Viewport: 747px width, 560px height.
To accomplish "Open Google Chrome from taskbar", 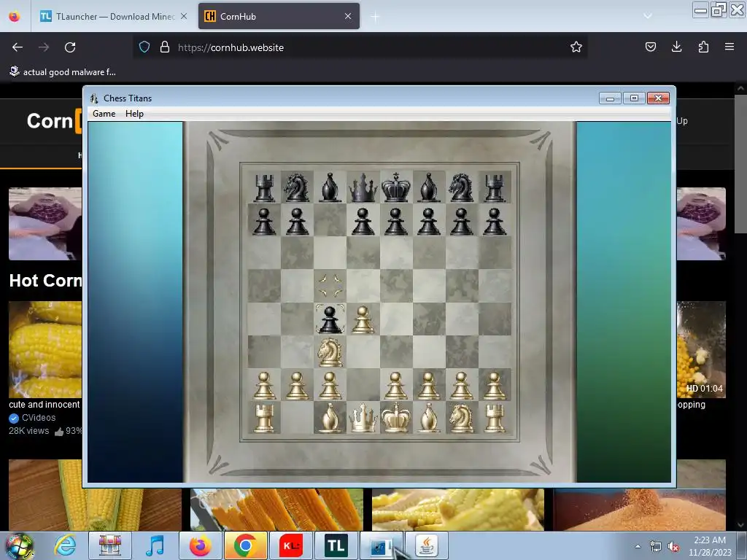I will coord(245,545).
